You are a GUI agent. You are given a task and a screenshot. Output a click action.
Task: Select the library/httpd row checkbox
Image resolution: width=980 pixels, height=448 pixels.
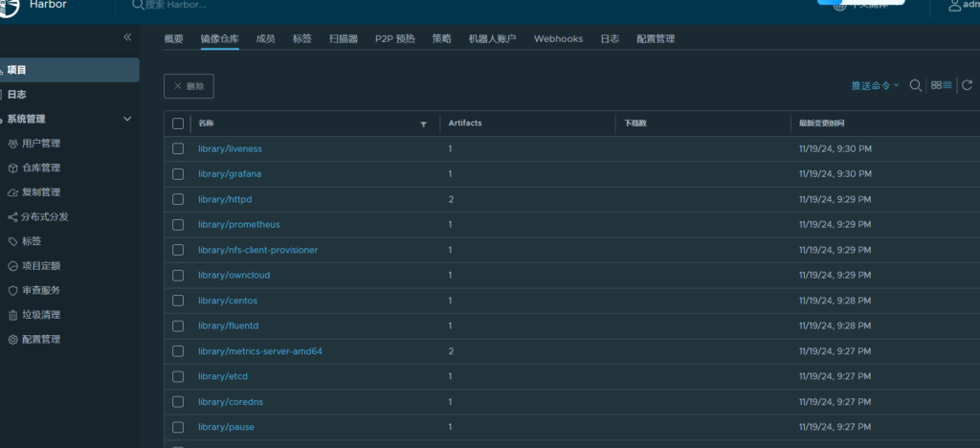pos(178,199)
